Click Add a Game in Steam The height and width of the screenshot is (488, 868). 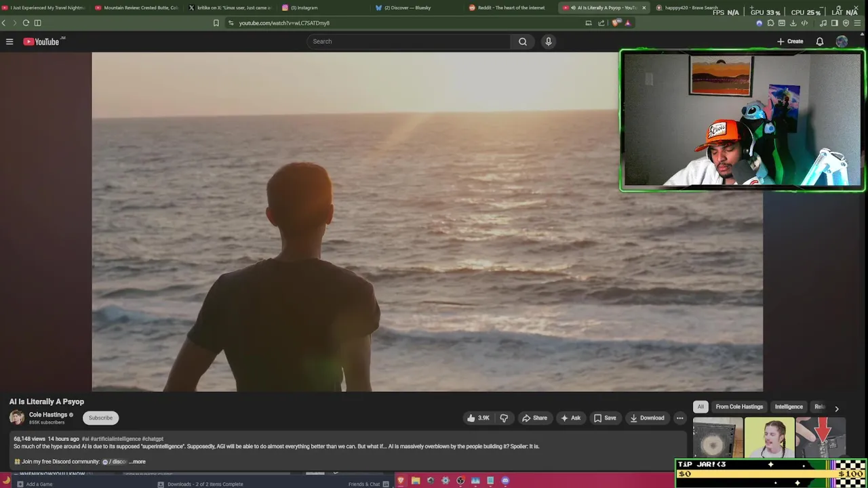[x=35, y=484]
